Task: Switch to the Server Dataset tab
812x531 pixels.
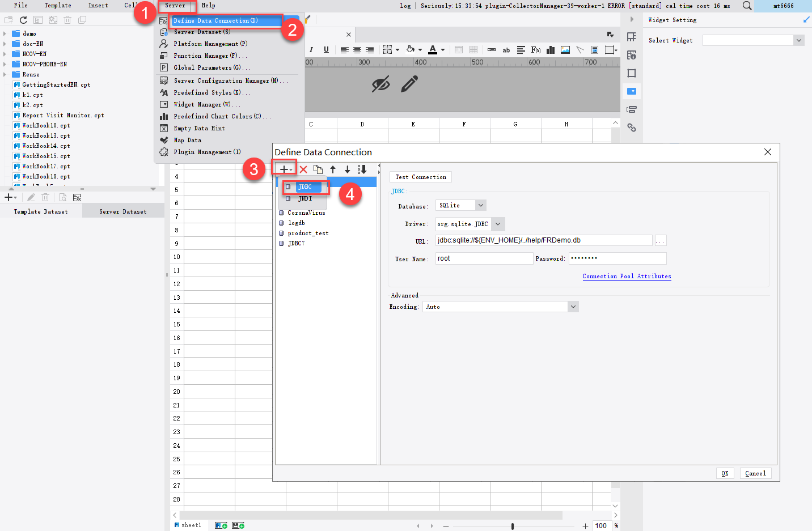Action: (122, 210)
